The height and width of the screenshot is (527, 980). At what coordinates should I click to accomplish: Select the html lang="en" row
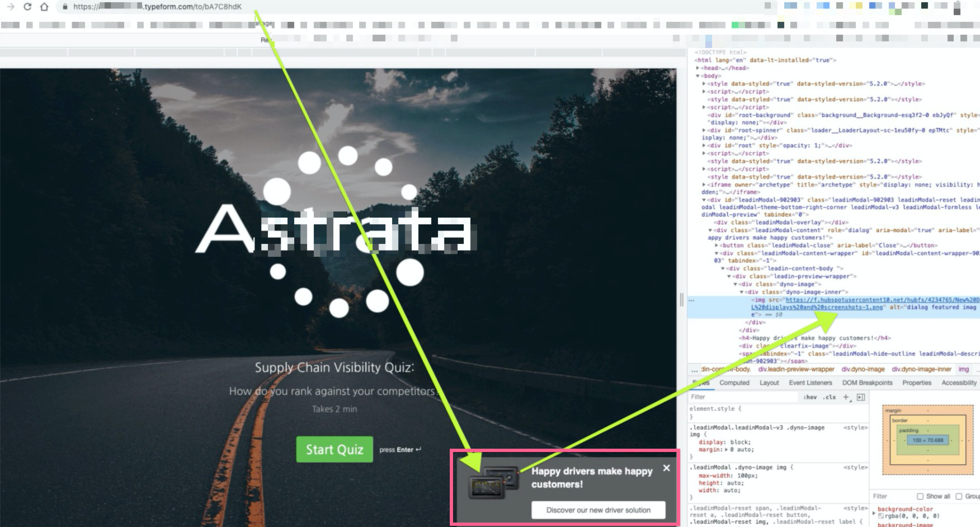(x=765, y=60)
